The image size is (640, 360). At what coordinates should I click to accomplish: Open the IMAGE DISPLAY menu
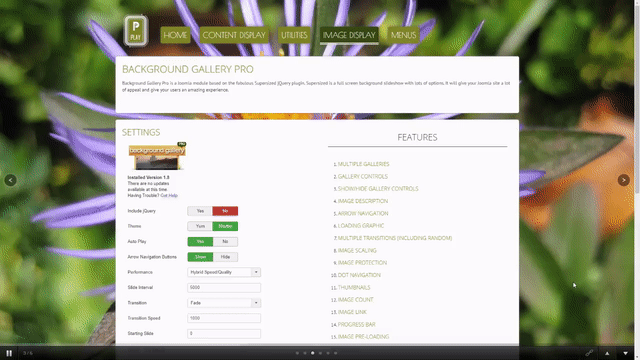point(349,35)
